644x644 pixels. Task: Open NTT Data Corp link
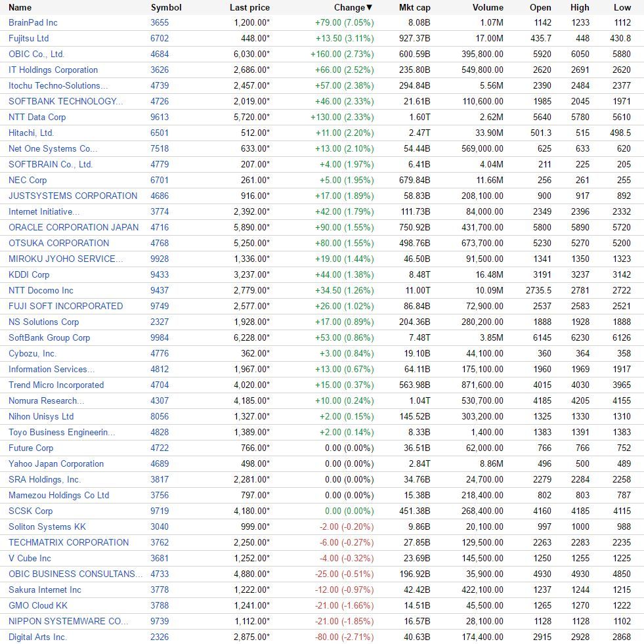(x=37, y=117)
